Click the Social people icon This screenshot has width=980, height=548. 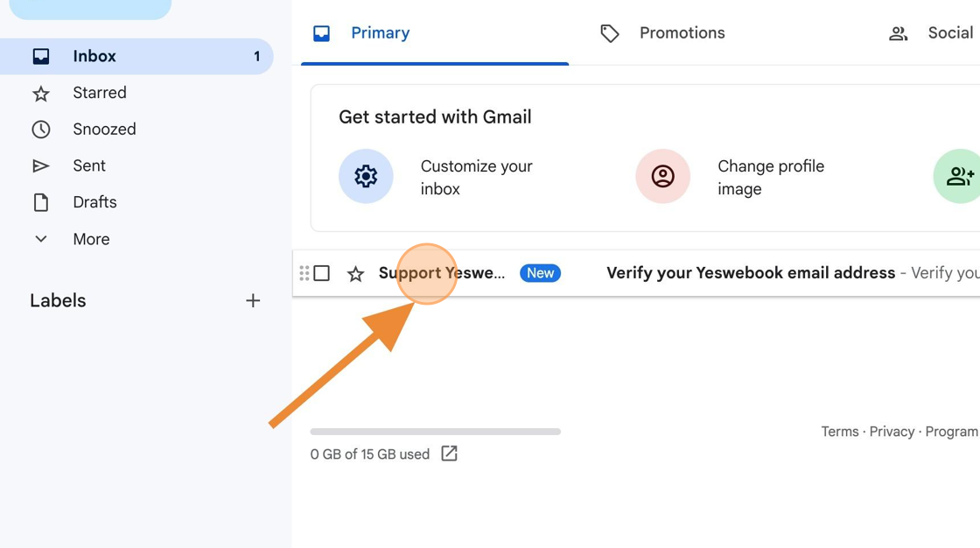[x=898, y=34]
